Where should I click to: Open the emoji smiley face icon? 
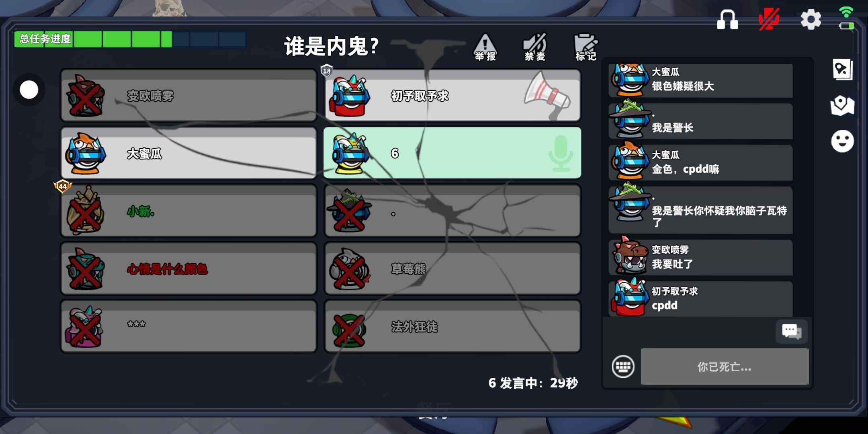pos(842,141)
